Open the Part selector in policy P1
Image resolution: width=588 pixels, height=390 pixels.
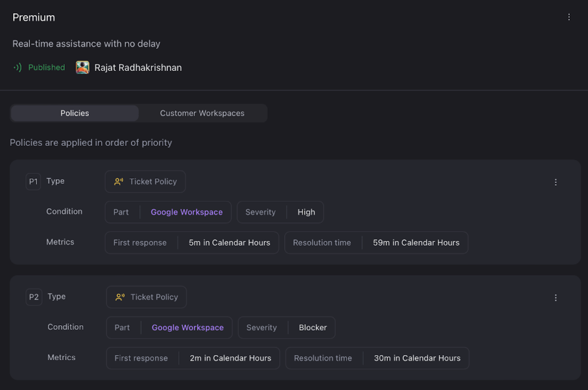coord(121,212)
